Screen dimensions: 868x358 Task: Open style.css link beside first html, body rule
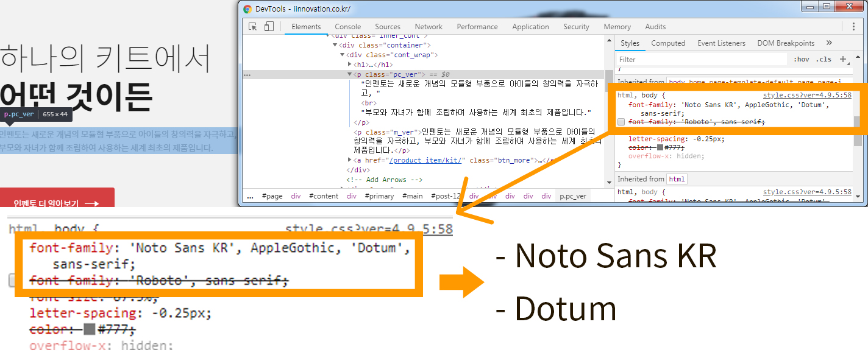[807, 96]
